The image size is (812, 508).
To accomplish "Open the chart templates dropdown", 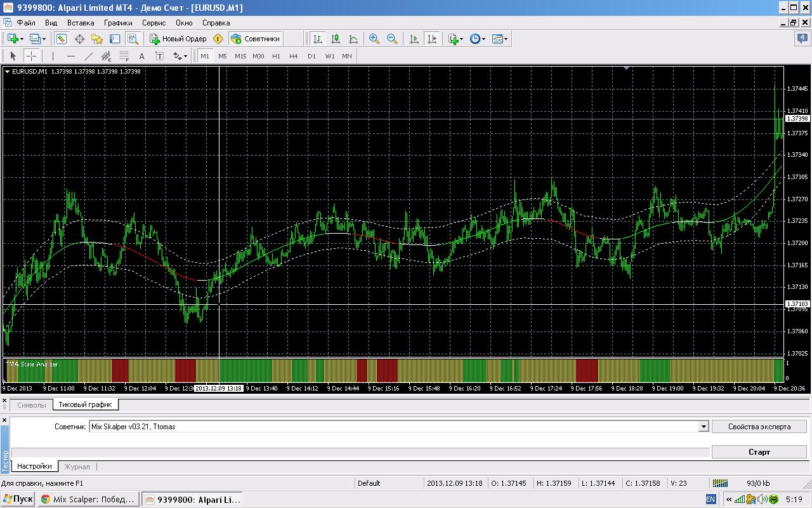I will [500, 39].
